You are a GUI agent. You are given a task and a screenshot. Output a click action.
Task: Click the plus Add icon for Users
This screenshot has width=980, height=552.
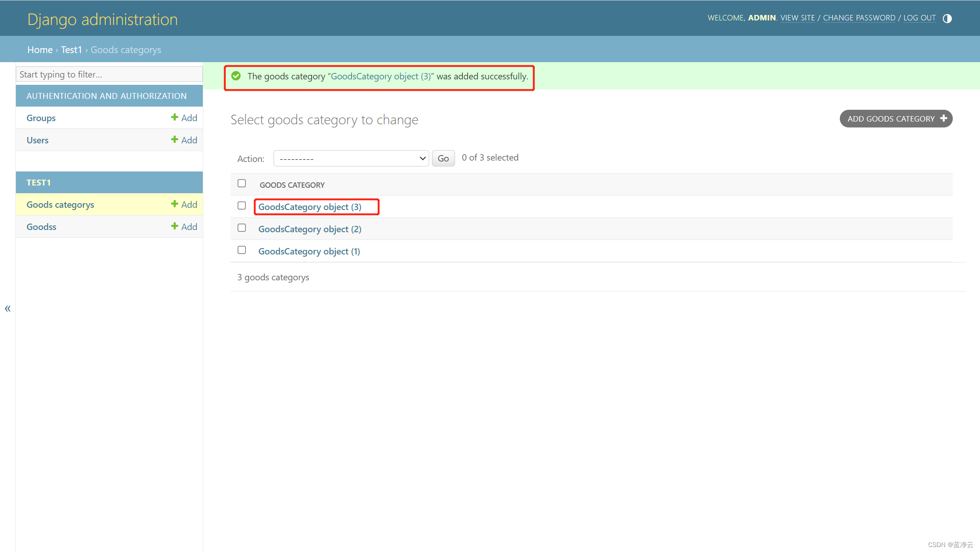pos(174,140)
